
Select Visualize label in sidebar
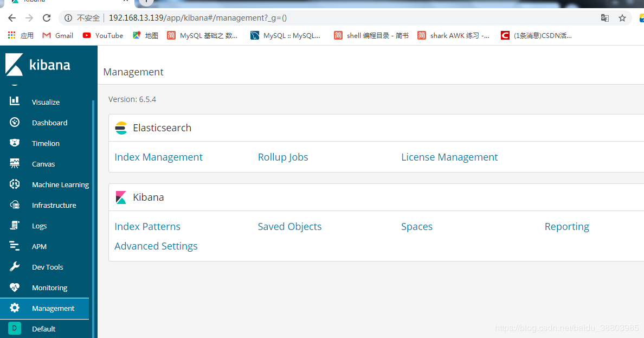pos(46,102)
